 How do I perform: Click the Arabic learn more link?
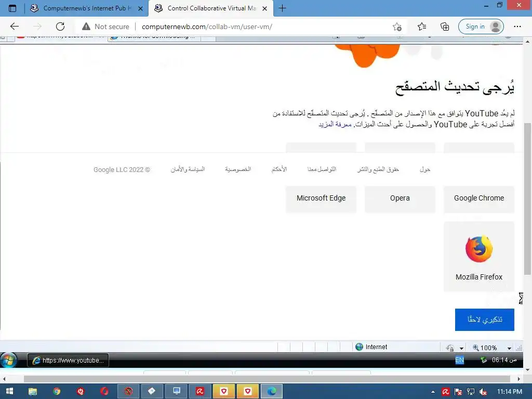tap(335, 125)
